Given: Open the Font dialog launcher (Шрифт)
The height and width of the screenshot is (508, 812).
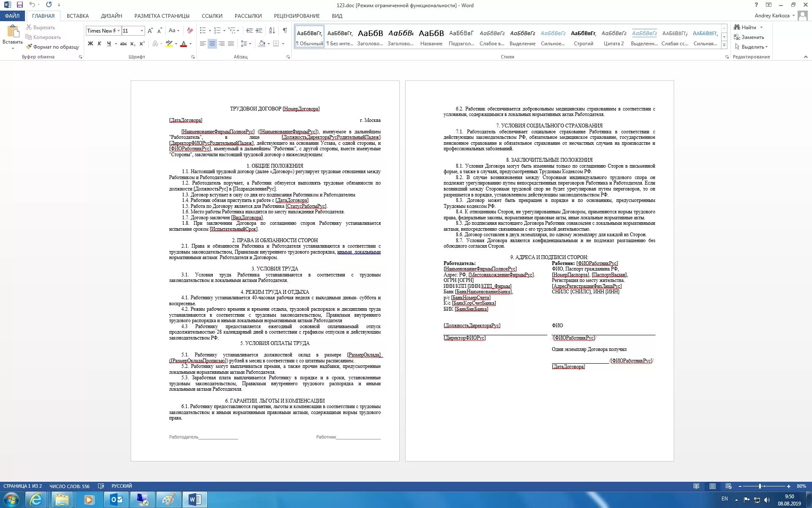Looking at the screenshot, I should pos(193,57).
